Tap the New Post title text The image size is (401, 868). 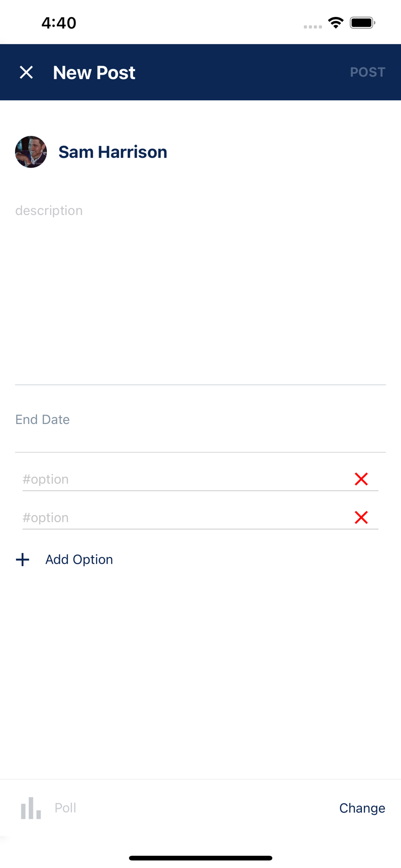(x=94, y=72)
